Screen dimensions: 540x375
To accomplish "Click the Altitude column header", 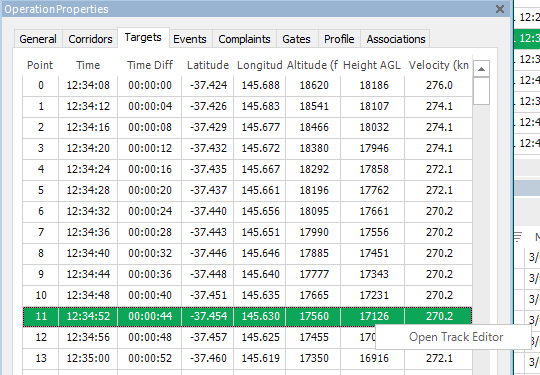I will click(313, 65).
